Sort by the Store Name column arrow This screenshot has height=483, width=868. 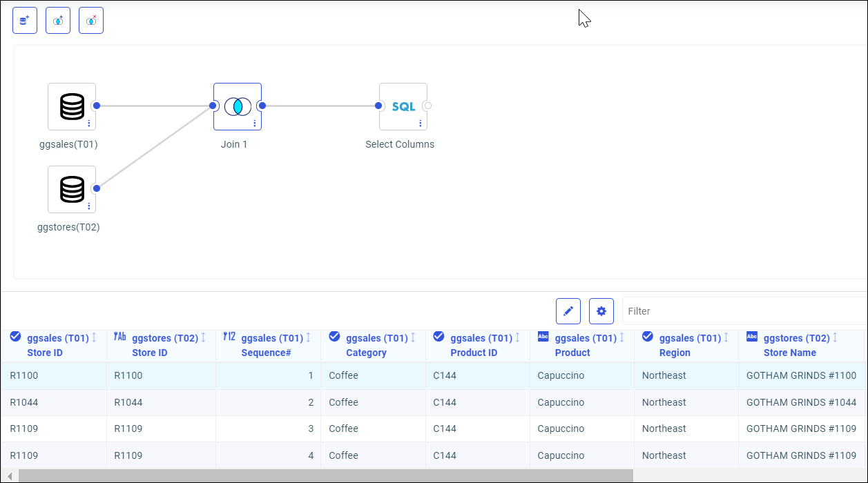coord(835,337)
